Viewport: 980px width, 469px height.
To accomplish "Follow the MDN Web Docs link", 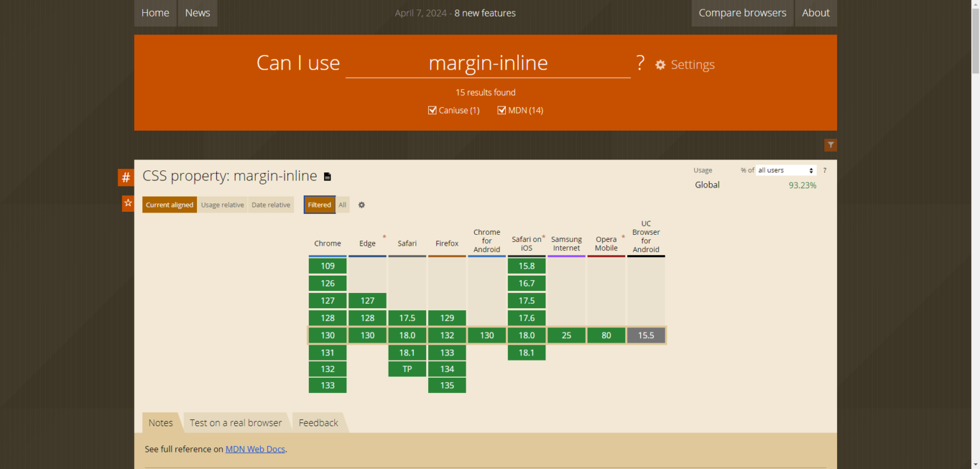I will [255, 449].
